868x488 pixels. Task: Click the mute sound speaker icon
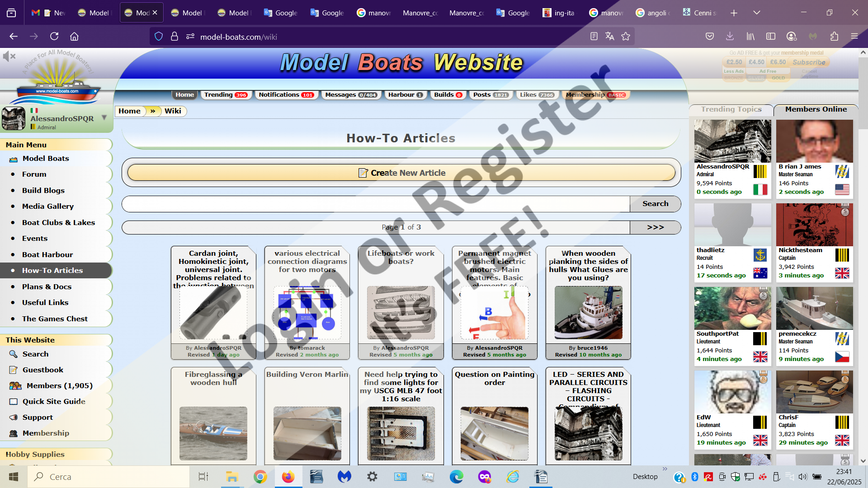tap(9, 56)
